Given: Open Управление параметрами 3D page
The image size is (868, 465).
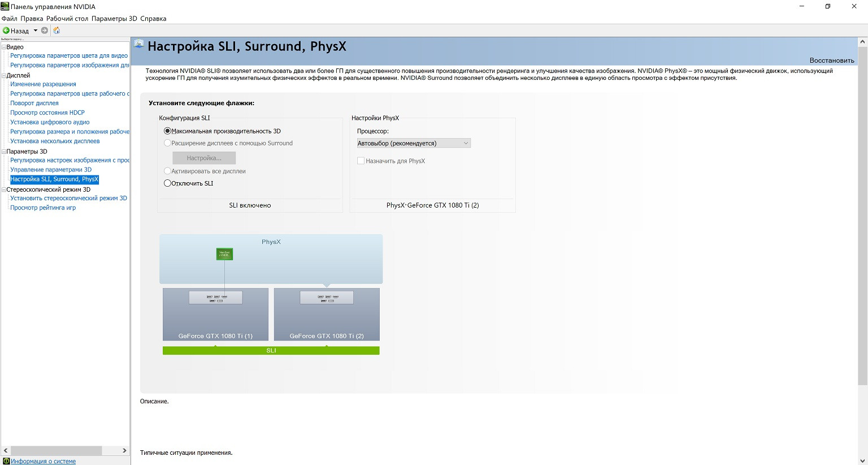Looking at the screenshot, I should (x=51, y=170).
